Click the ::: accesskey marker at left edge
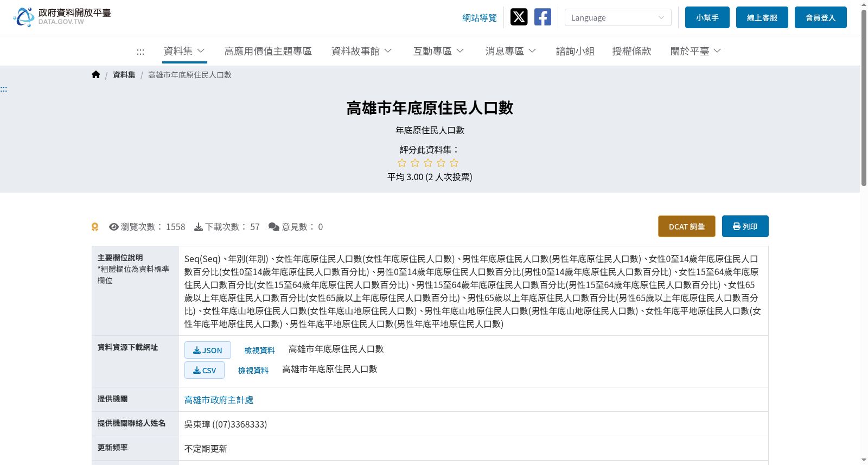The width and height of the screenshot is (868, 465). click(x=4, y=89)
